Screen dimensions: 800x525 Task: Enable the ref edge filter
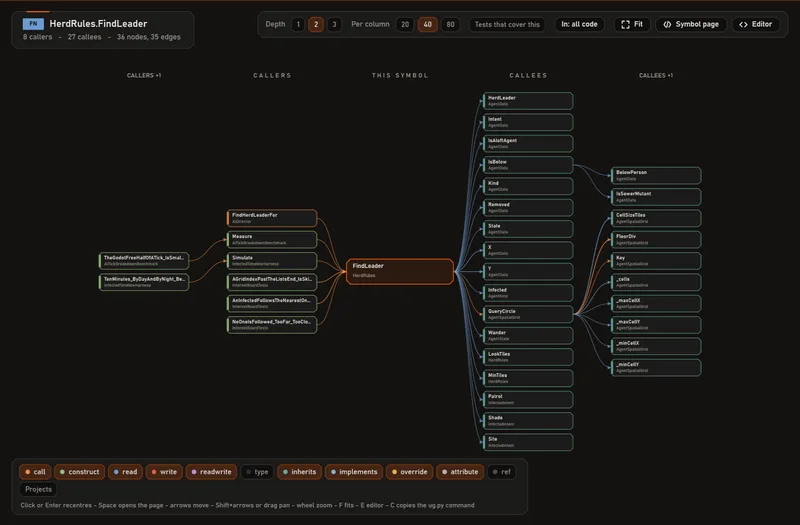click(502, 472)
